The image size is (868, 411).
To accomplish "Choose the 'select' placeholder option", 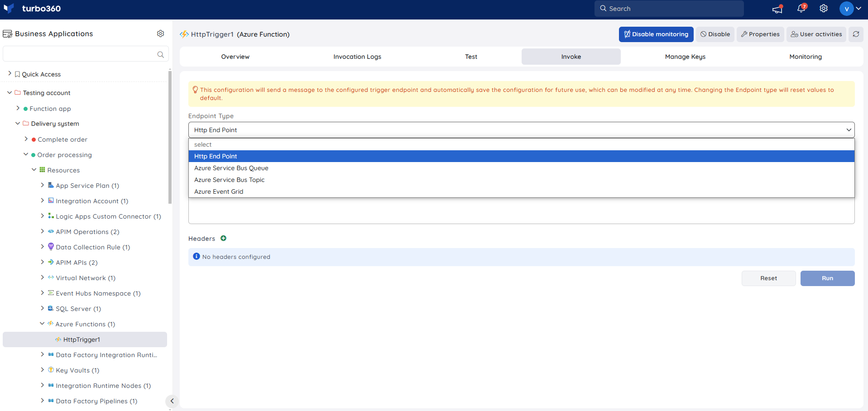I will tap(521, 144).
